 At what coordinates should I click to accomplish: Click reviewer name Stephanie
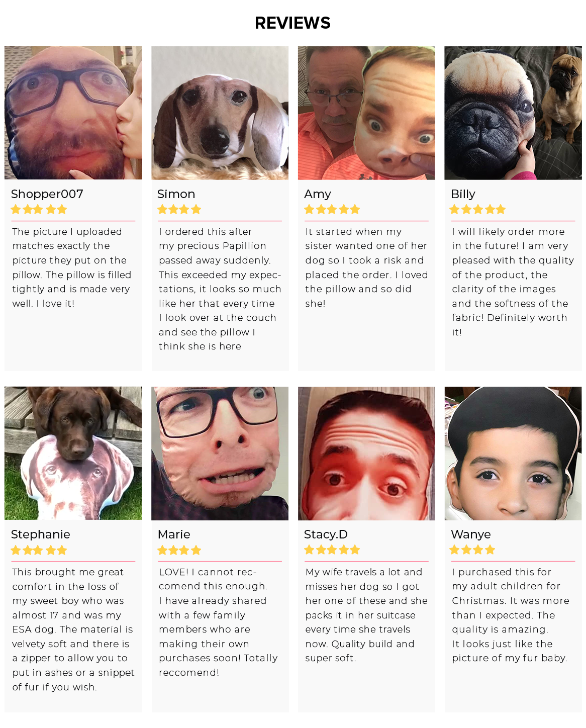click(x=41, y=534)
